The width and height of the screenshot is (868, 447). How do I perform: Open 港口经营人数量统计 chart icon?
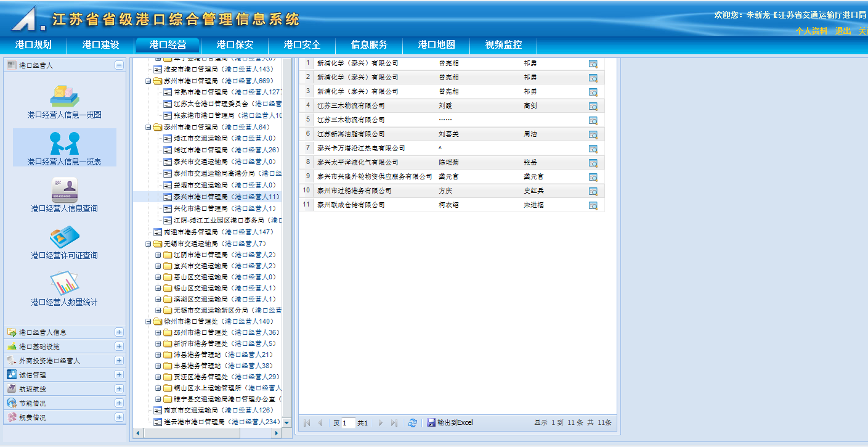pos(64,284)
